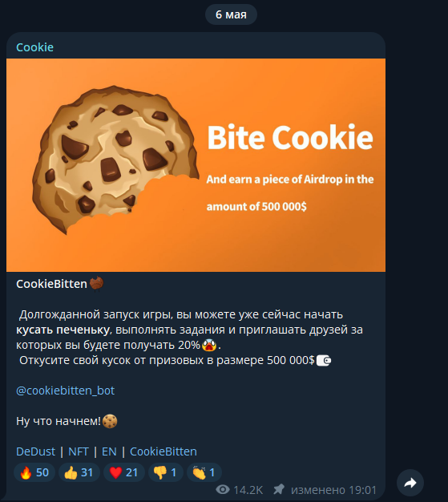Screen dimensions: 448x502
Task: Click the bitten cookie emoji after CookieBitten
Action: pyautogui.click(x=96, y=284)
